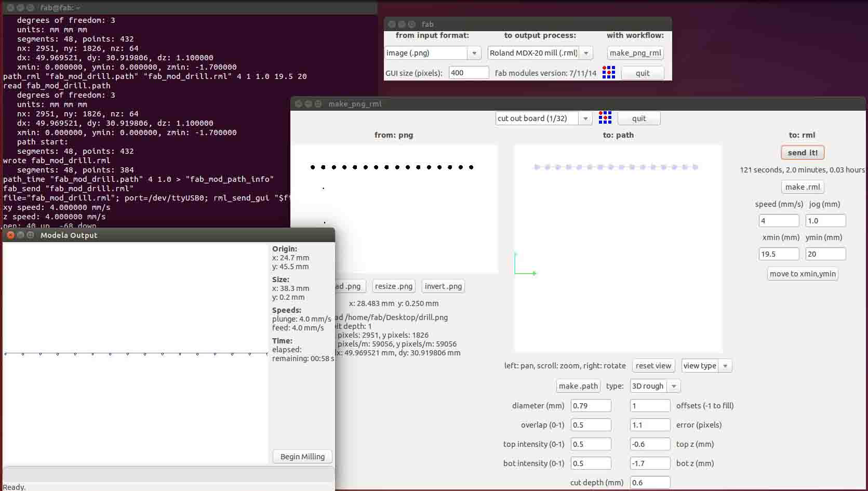
Task: Click the make .rml button
Action: pyautogui.click(x=803, y=187)
